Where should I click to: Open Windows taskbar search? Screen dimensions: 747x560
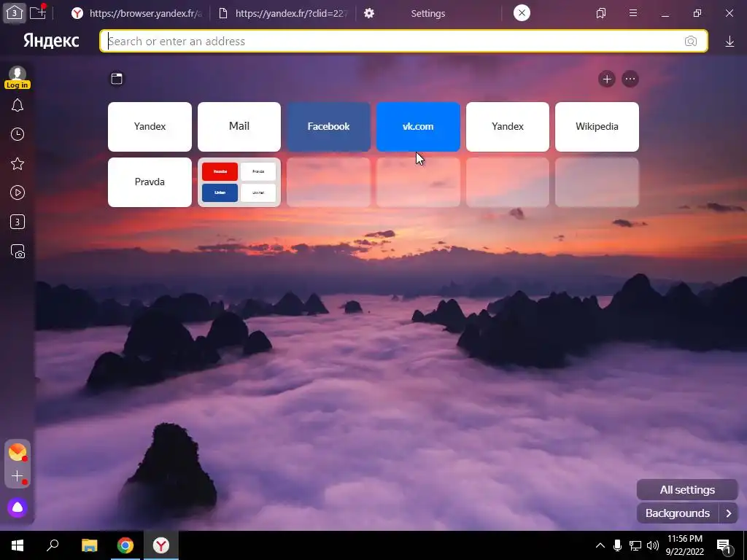(53, 545)
